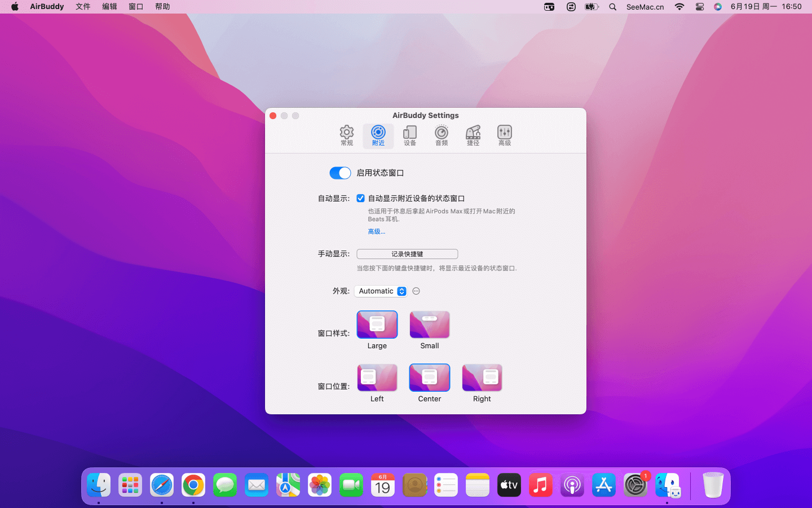Open the 捷径 shortcuts tab
812x508 pixels.
(x=473, y=135)
